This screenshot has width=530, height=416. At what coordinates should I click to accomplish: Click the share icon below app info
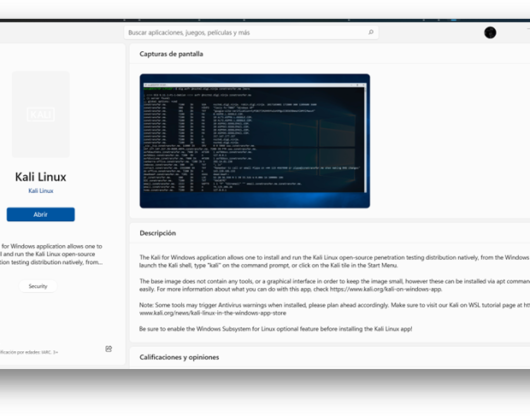(x=109, y=349)
